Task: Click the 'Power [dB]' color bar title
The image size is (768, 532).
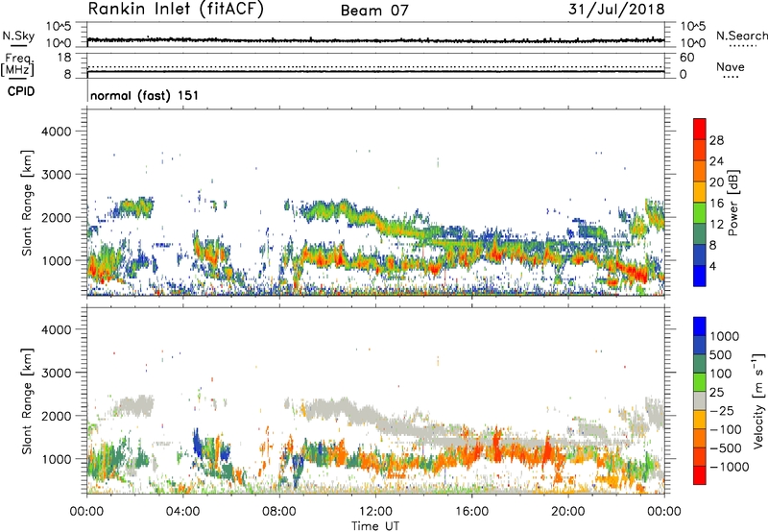Action: coord(732,203)
